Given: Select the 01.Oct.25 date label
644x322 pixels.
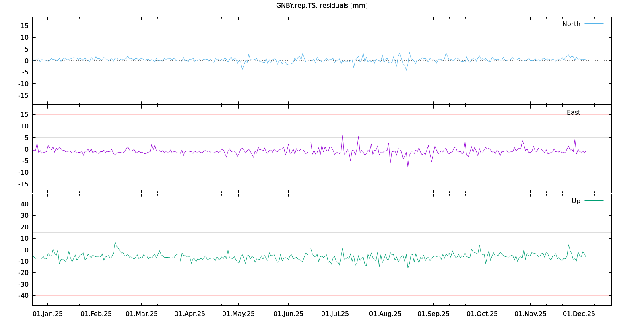Looking at the screenshot, I should pyautogui.click(x=482, y=314).
